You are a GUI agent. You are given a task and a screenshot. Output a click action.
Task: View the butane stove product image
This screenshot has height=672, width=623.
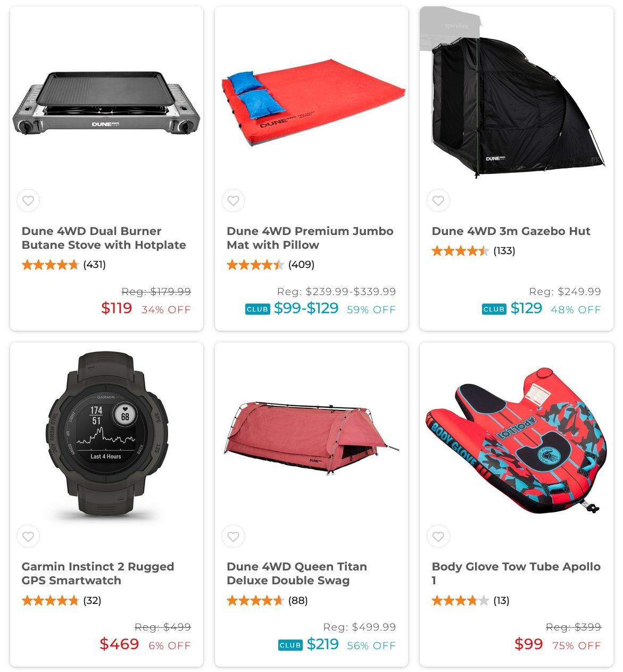coord(106,103)
